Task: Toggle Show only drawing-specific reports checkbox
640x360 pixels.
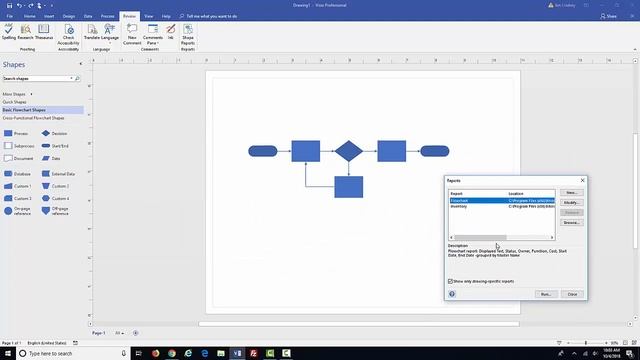Action: click(x=451, y=281)
